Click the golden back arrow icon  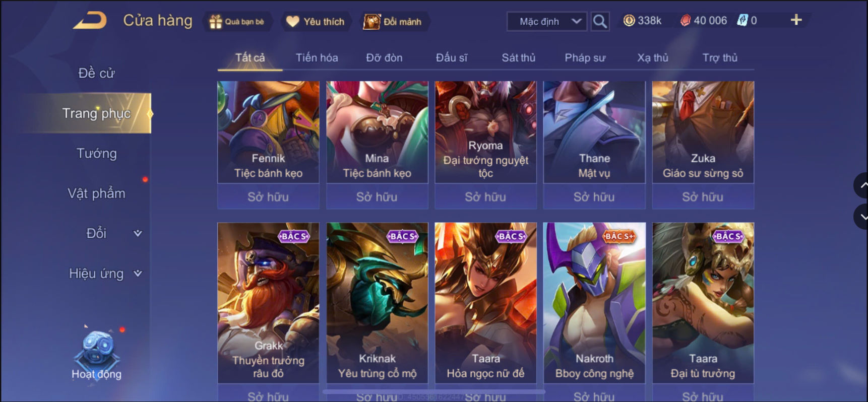coord(90,21)
